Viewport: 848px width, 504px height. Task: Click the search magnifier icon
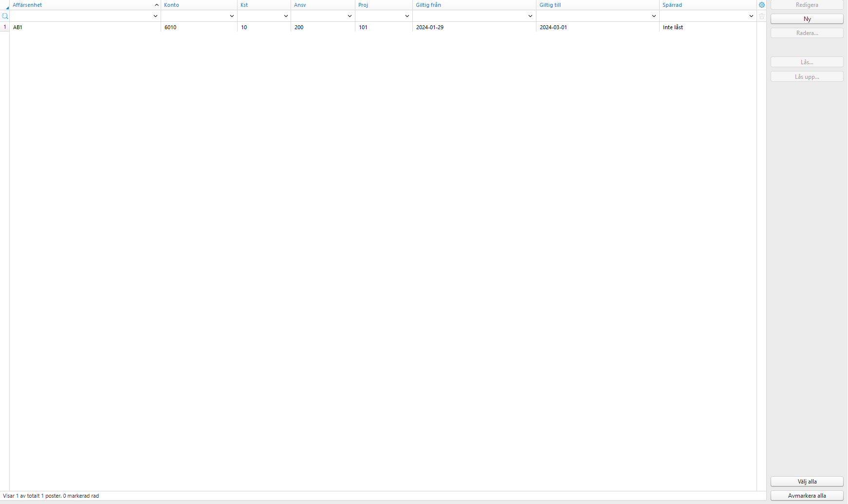click(x=5, y=16)
